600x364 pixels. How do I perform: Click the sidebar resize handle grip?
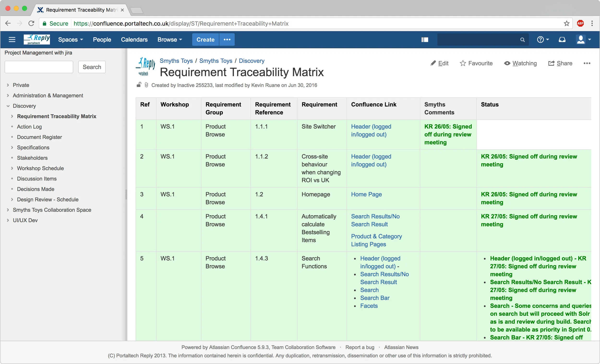pyautogui.click(x=126, y=194)
